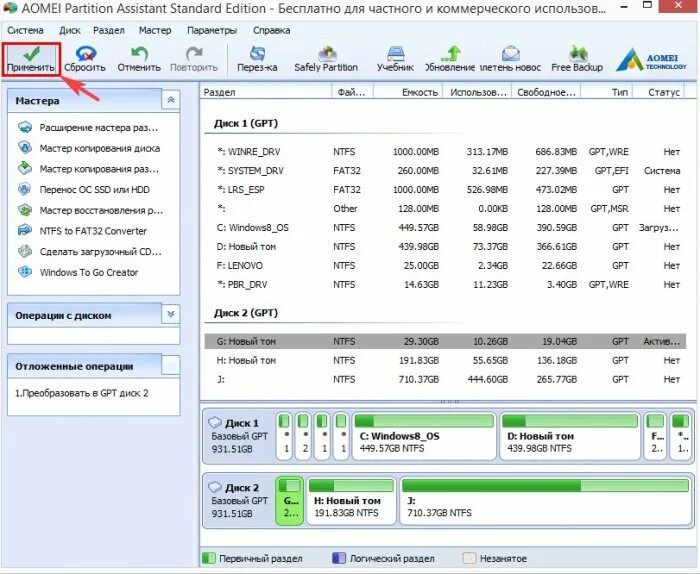Apply pending operations with Применить
Image resolution: width=700 pixels, height=574 pixels.
pyautogui.click(x=30, y=59)
